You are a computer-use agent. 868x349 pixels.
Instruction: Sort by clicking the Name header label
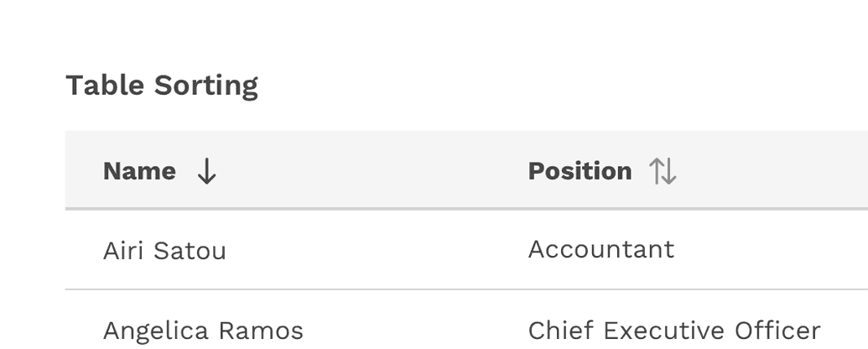139,171
